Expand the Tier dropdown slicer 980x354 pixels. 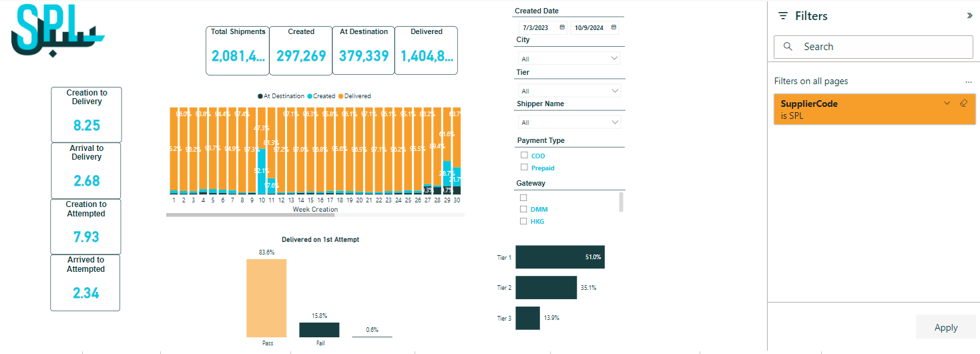point(569,91)
